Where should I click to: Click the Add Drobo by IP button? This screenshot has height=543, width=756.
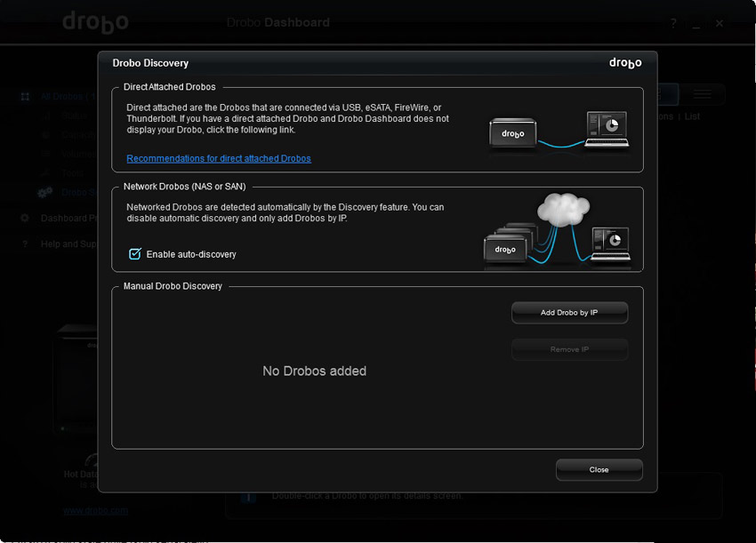pyautogui.click(x=569, y=313)
